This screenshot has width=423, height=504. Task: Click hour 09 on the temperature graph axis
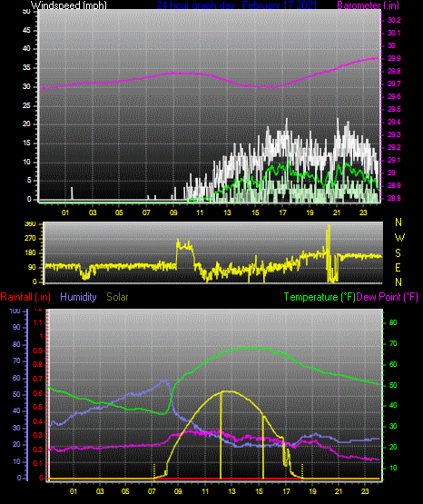(x=178, y=491)
